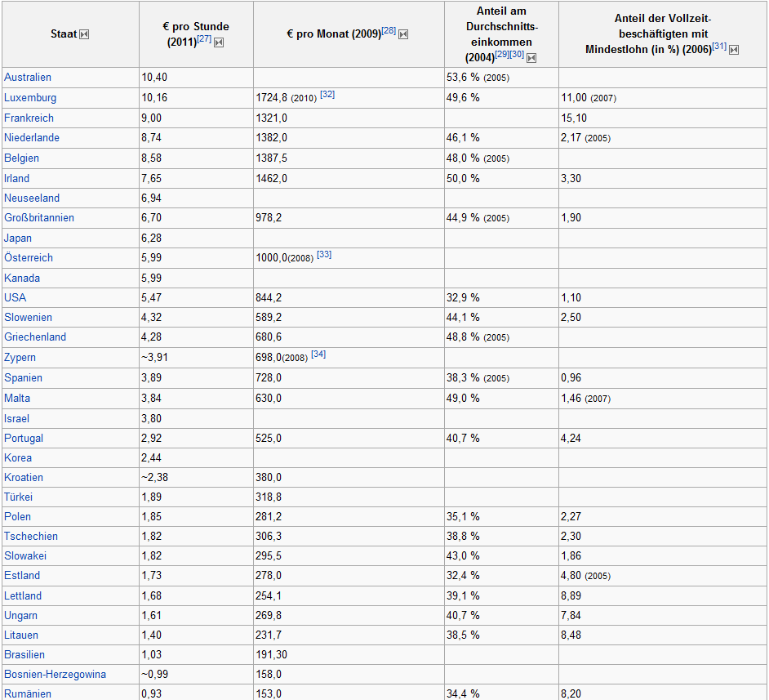The image size is (769, 700).
Task: Open footnote 29 reference
Action: pyautogui.click(x=502, y=54)
